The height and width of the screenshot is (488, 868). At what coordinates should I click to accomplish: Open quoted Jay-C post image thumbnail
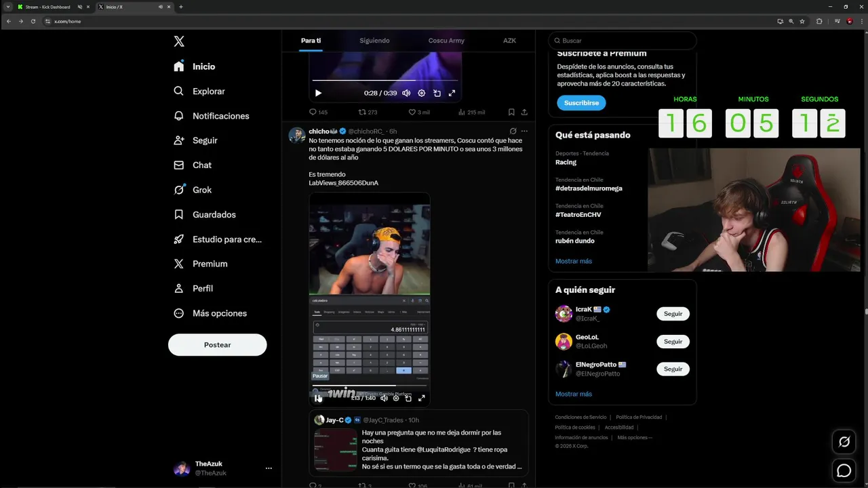coord(335,449)
